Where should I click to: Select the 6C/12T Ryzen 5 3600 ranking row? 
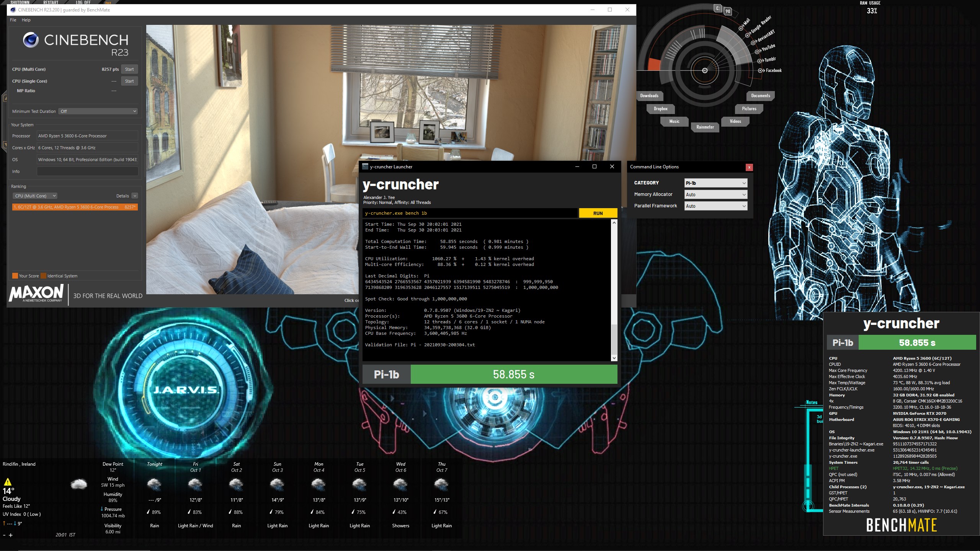[x=75, y=207]
